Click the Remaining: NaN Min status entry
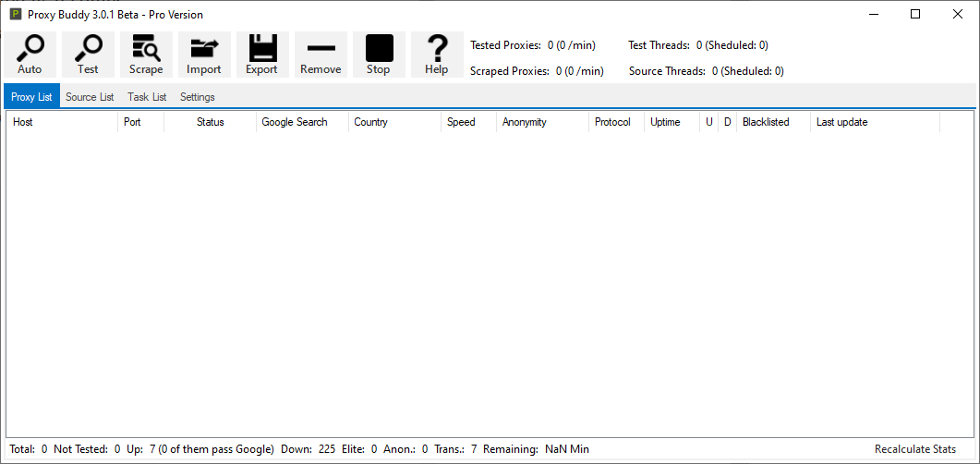 click(x=537, y=449)
